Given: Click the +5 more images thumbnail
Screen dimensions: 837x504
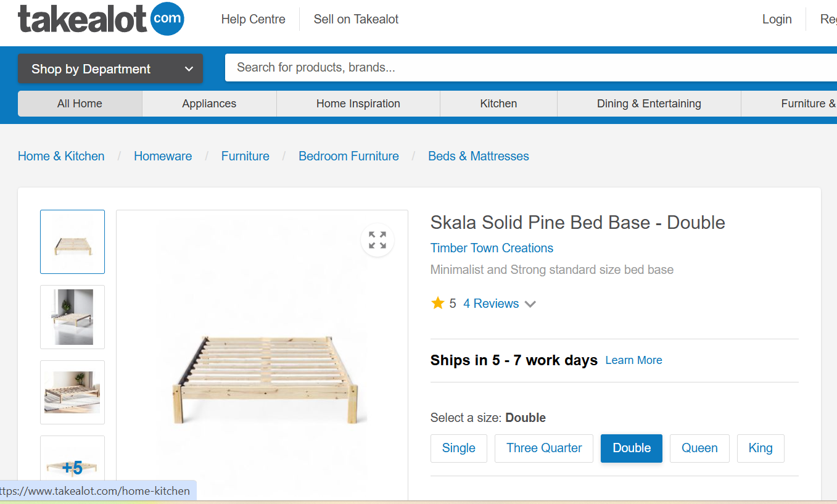Looking at the screenshot, I should (x=72, y=466).
